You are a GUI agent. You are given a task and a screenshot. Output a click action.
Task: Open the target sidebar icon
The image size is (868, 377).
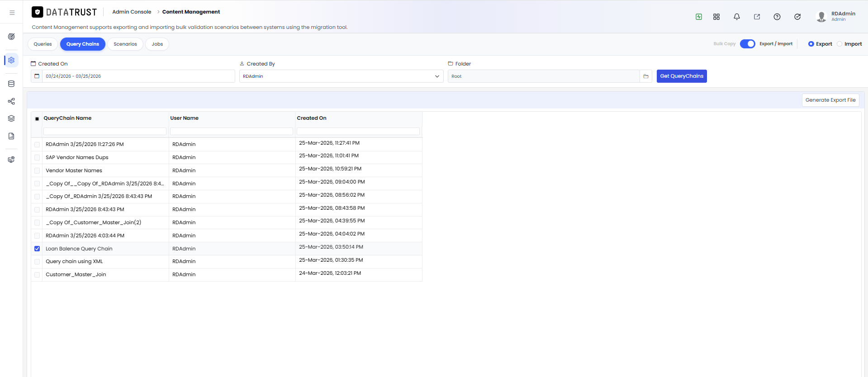[11, 37]
